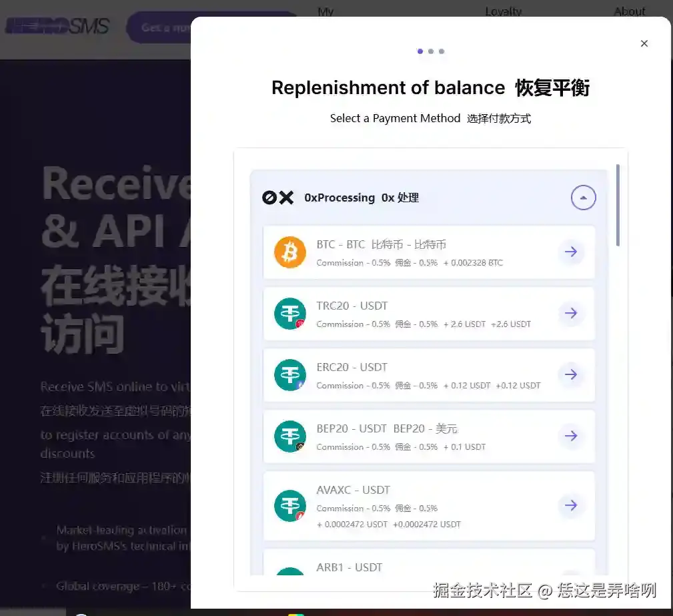Image resolution: width=673 pixels, height=616 pixels.
Task: Click the TRC20 USDT Tether icon
Action: 290,314
